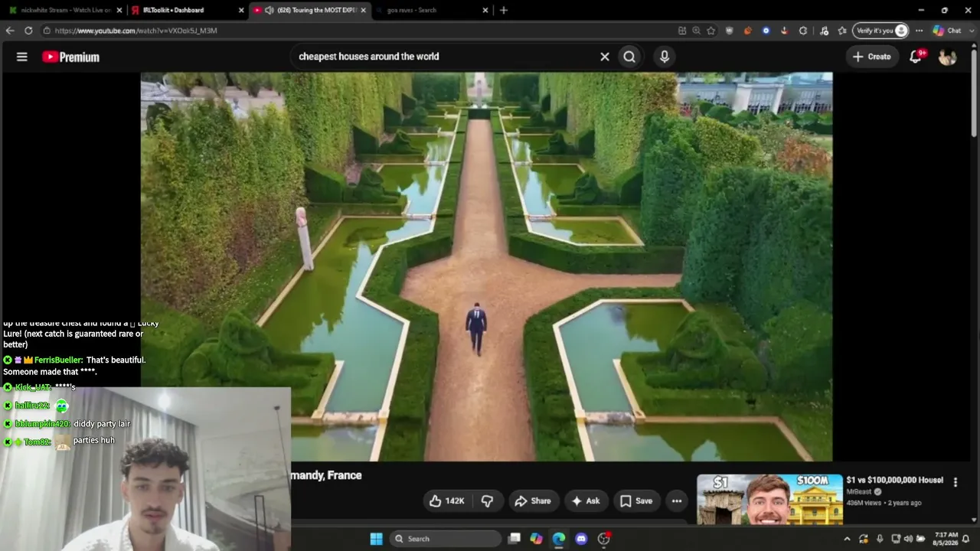This screenshot has height=551, width=980.
Task: Clear the YouTube search query
Action: coord(605,57)
